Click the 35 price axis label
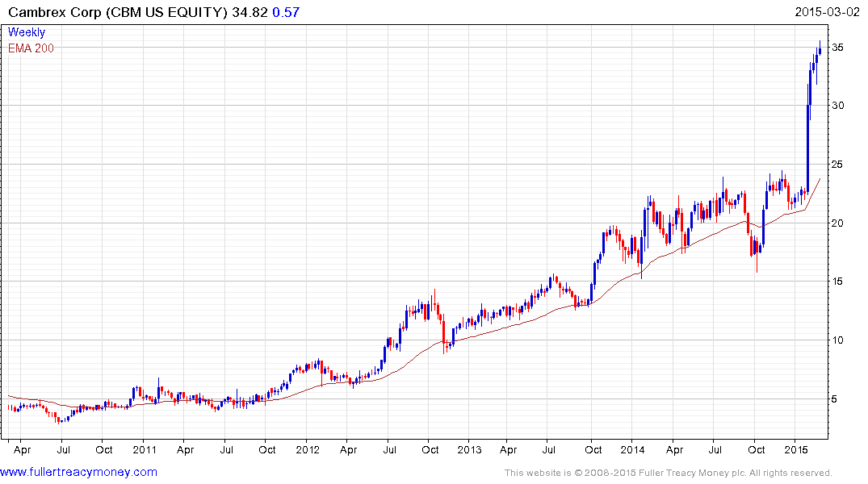 click(837, 48)
